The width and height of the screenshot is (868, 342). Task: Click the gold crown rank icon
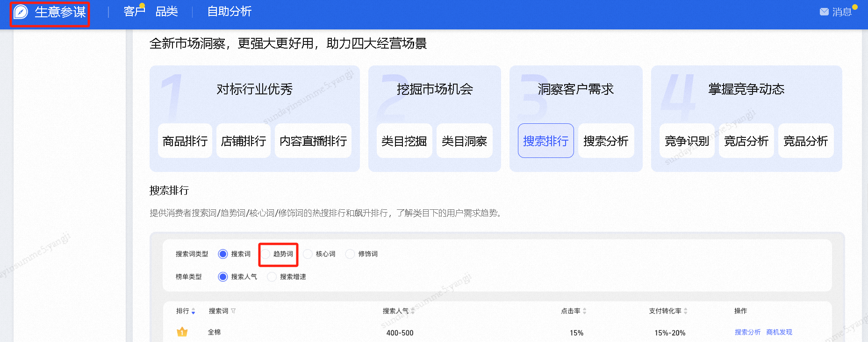182,332
